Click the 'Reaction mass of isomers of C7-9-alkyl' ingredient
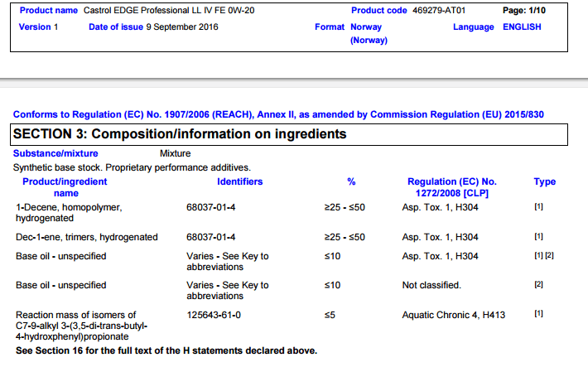This screenshot has width=588, height=372. (81, 326)
